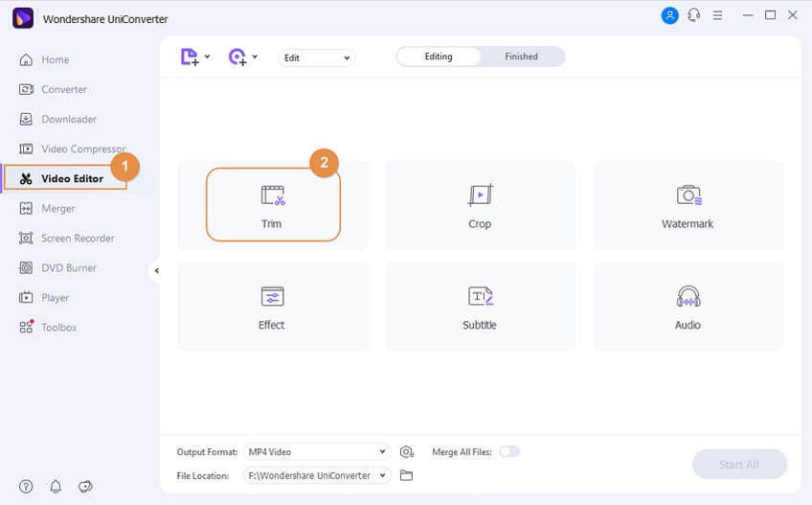Collapse the sidebar with the arrow
This screenshot has width=812, height=505.
point(156,270)
